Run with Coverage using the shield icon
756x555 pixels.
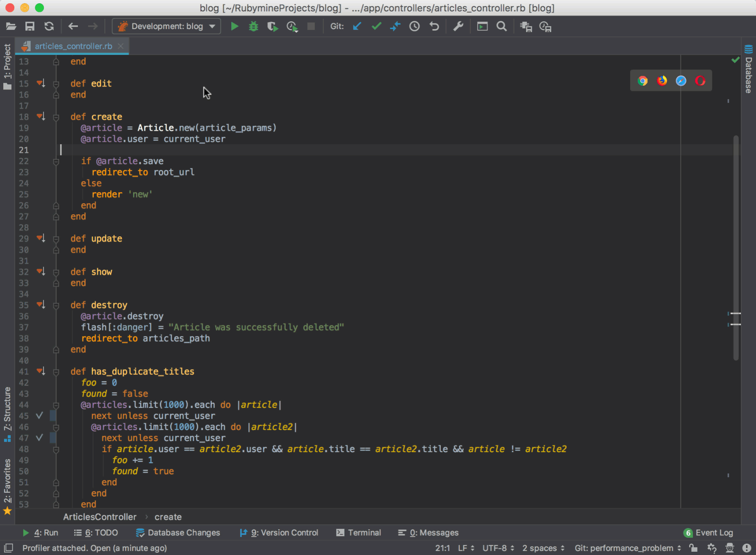pyautogui.click(x=272, y=26)
